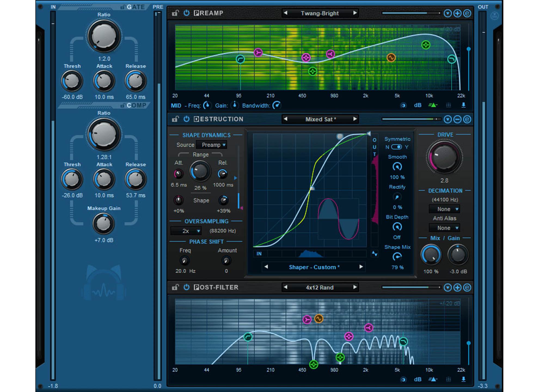Image resolution: width=539 pixels, height=392 pixels.
Task: Click the Preamp plus circle button
Action: 457,13
